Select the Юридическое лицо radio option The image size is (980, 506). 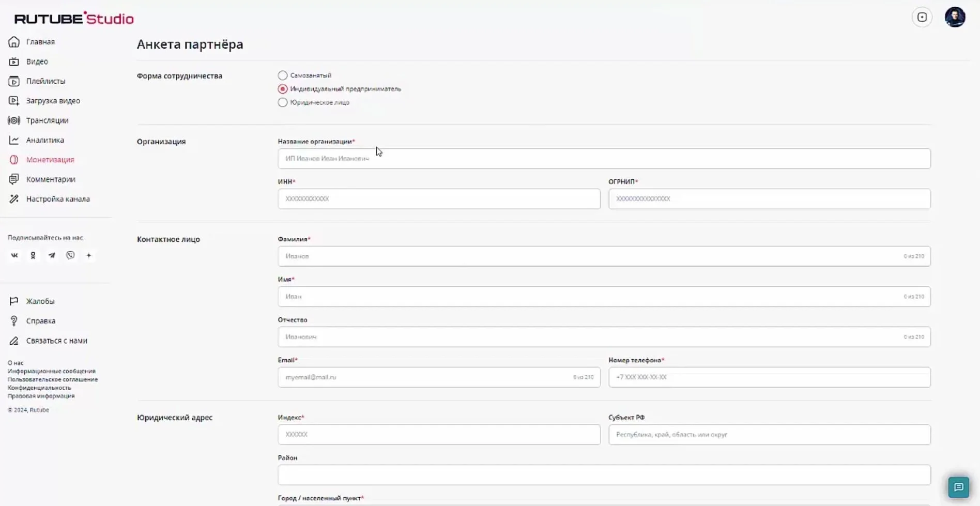coord(283,102)
